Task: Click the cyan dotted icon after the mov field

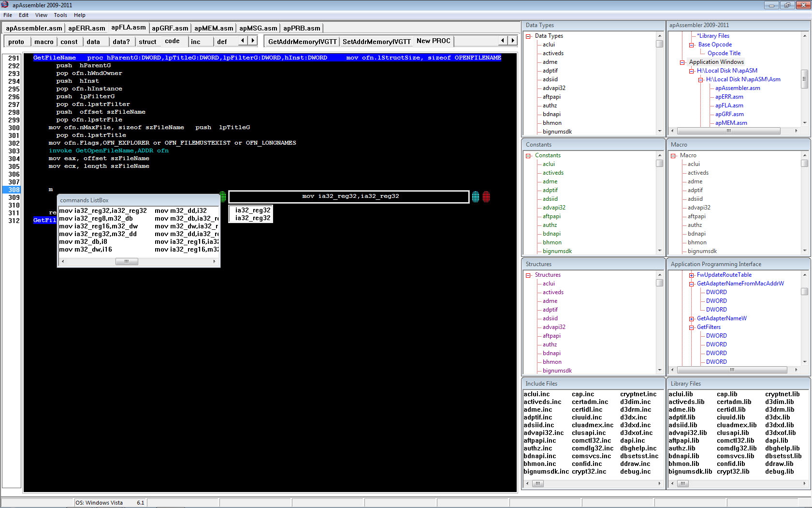Action: (x=476, y=196)
